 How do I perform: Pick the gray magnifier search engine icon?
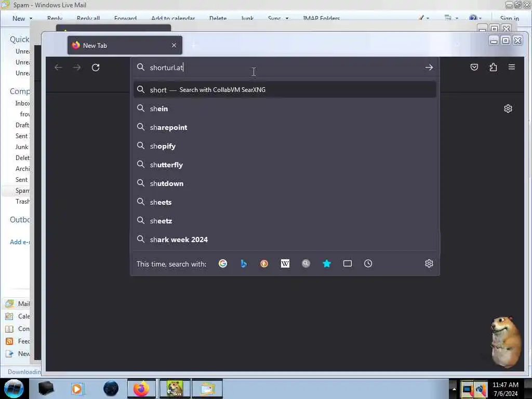click(x=305, y=263)
